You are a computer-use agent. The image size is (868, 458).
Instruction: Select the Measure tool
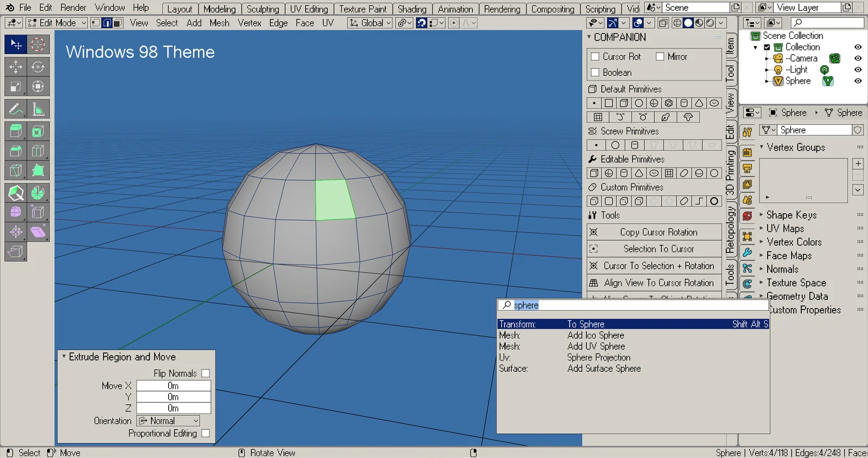[37, 109]
